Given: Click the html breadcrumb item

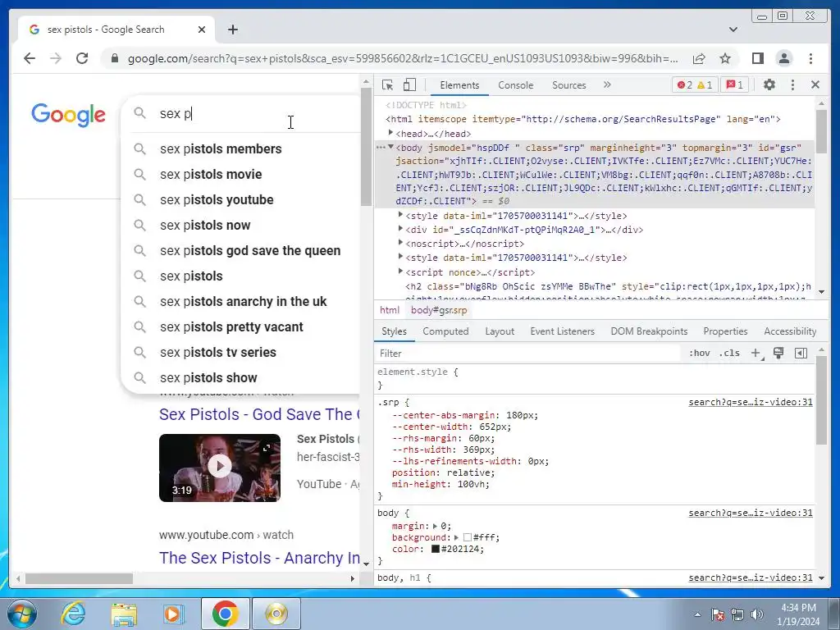Looking at the screenshot, I should [x=390, y=310].
